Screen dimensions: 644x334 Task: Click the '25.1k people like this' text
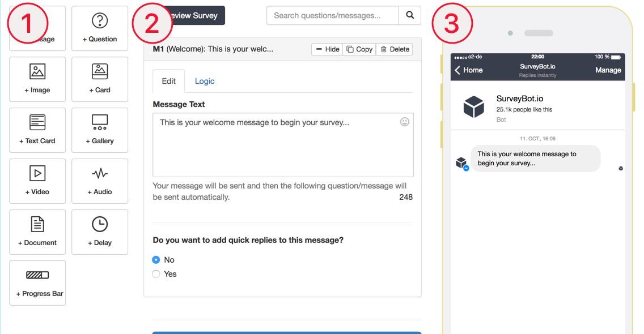524,110
